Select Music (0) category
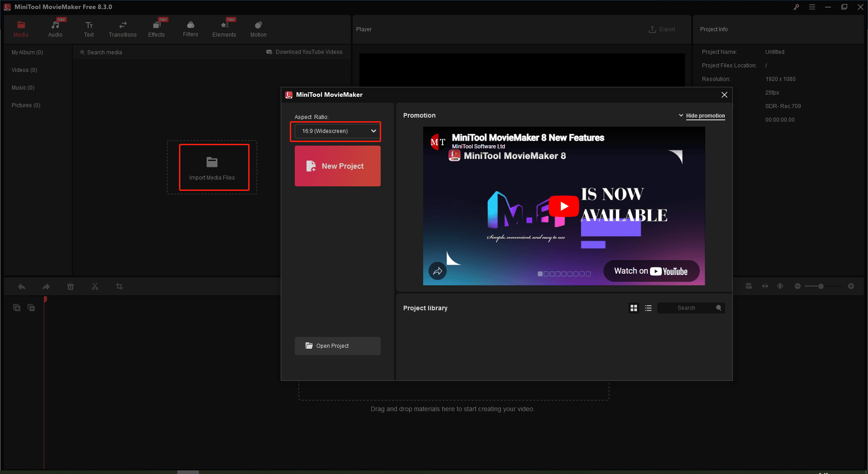868x474 pixels. pyautogui.click(x=23, y=88)
